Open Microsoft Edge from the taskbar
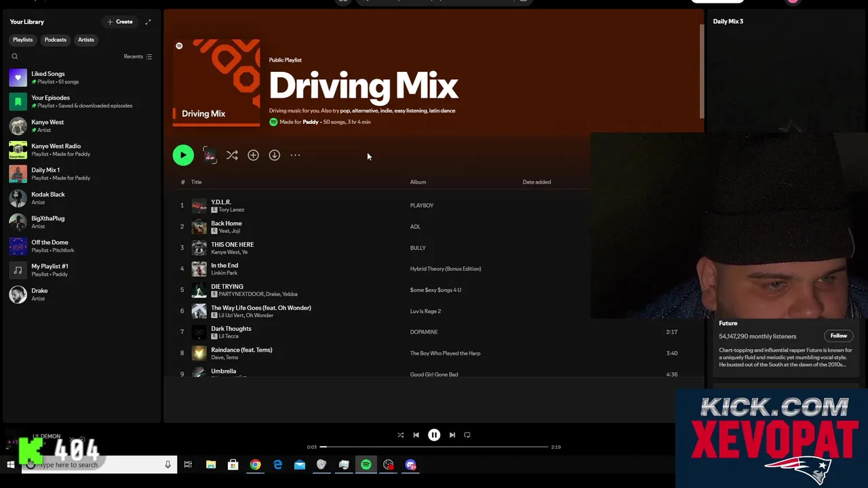868x488 pixels. [x=277, y=464]
